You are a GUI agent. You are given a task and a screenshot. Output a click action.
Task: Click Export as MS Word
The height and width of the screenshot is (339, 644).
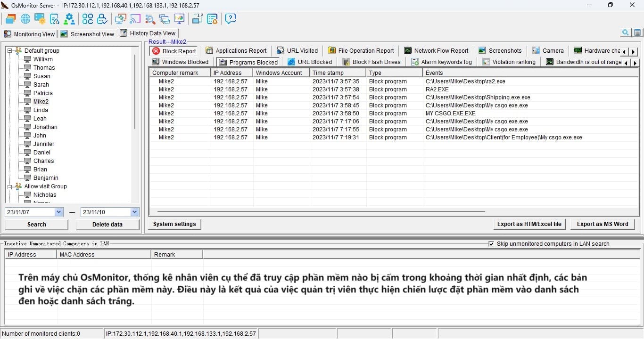(603, 224)
